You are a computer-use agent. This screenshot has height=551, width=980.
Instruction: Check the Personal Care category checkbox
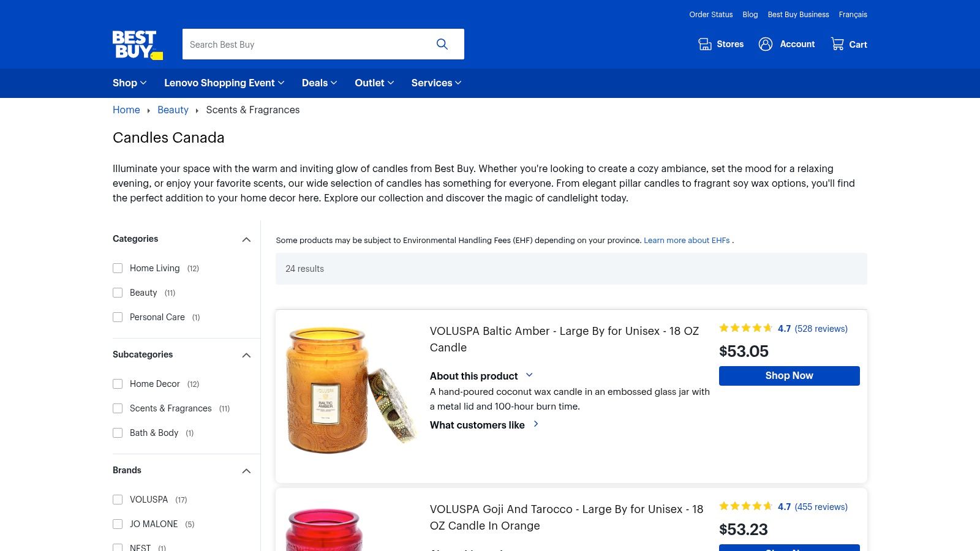[x=118, y=317]
